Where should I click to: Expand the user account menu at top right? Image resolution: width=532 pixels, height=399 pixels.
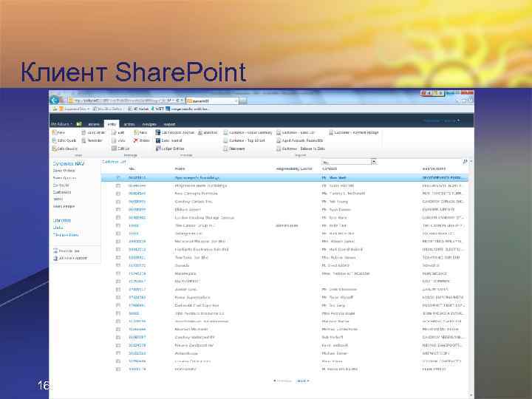tap(441, 120)
